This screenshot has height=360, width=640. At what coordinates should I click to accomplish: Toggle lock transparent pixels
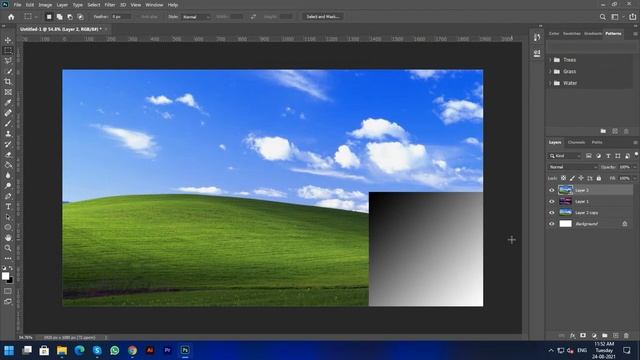click(x=563, y=178)
